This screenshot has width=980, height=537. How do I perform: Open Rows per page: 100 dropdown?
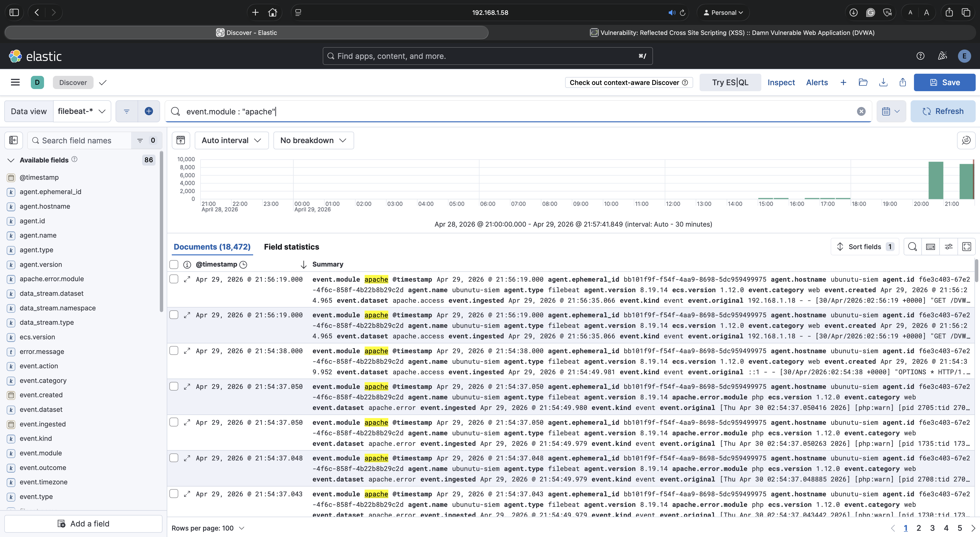point(208,528)
